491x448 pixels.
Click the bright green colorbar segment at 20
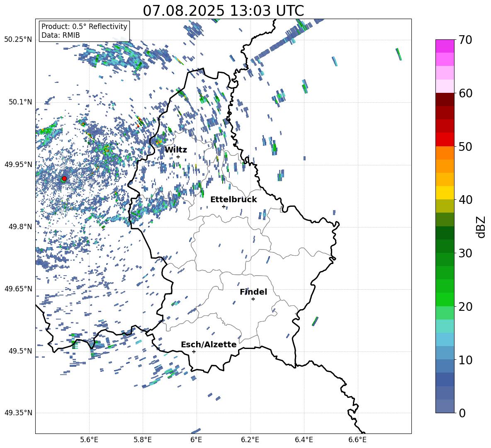tap(445, 299)
